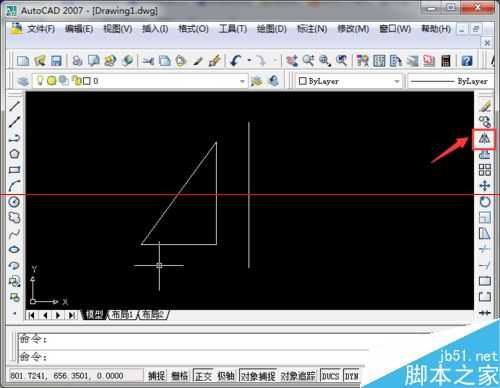Open the 编辑(E) menu
The height and width of the screenshot is (388, 500).
click(79, 29)
